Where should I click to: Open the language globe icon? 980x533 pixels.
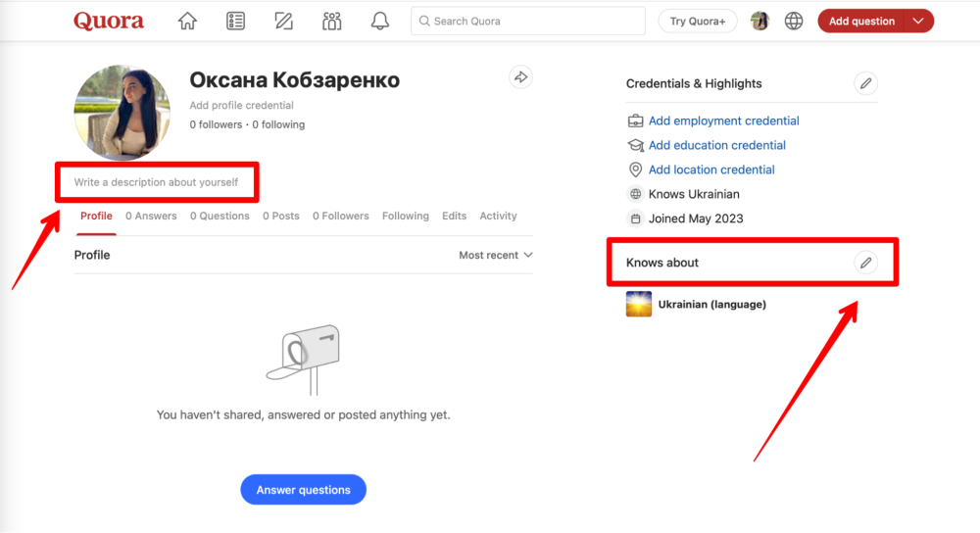[794, 22]
